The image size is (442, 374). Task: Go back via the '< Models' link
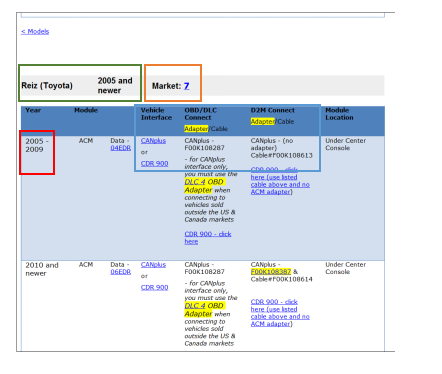(x=35, y=32)
